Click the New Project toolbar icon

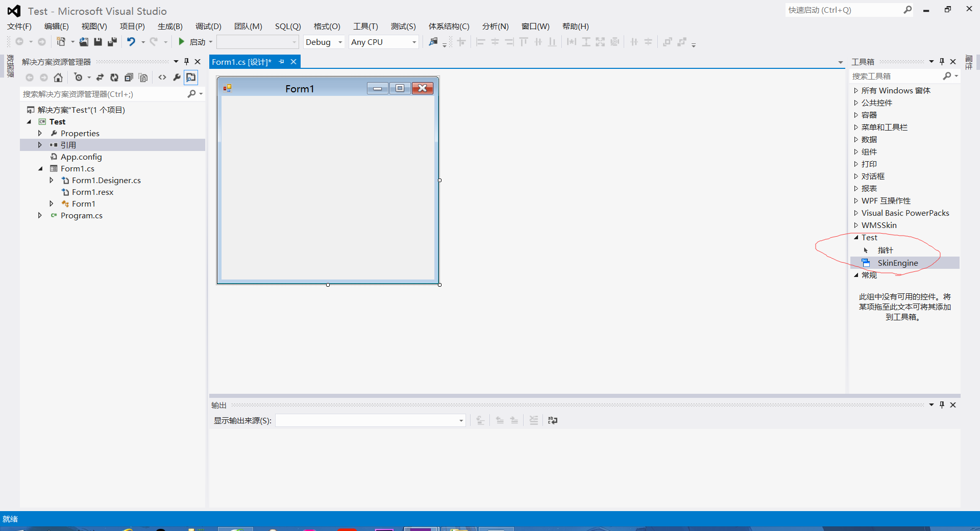61,42
